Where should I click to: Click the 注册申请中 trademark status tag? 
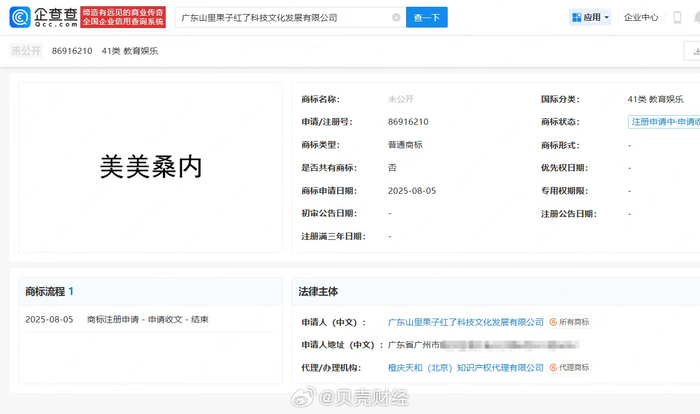(x=663, y=122)
